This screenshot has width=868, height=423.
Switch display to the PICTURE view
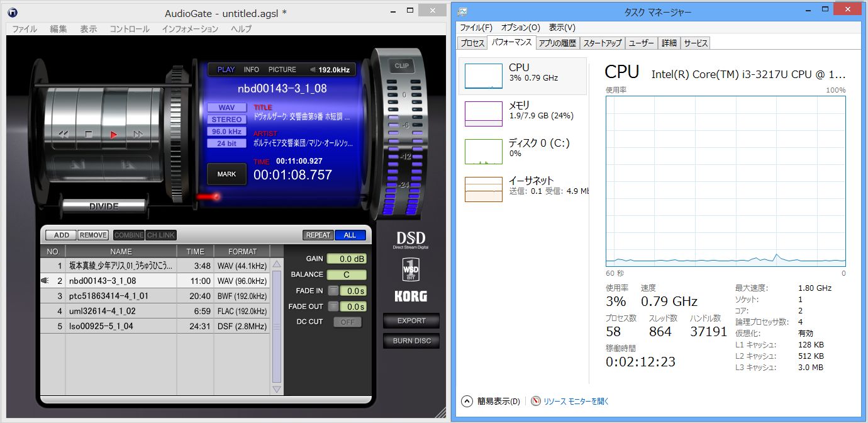(282, 70)
